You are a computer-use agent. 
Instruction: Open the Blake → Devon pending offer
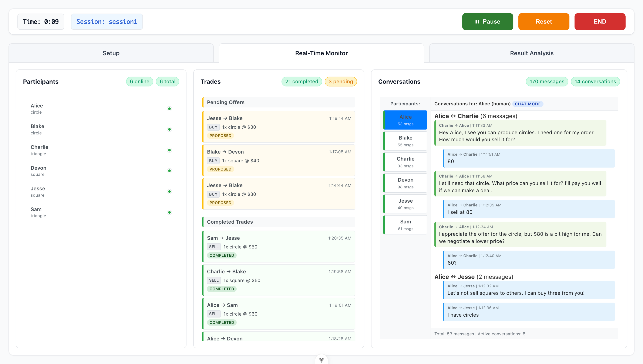[279, 160]
